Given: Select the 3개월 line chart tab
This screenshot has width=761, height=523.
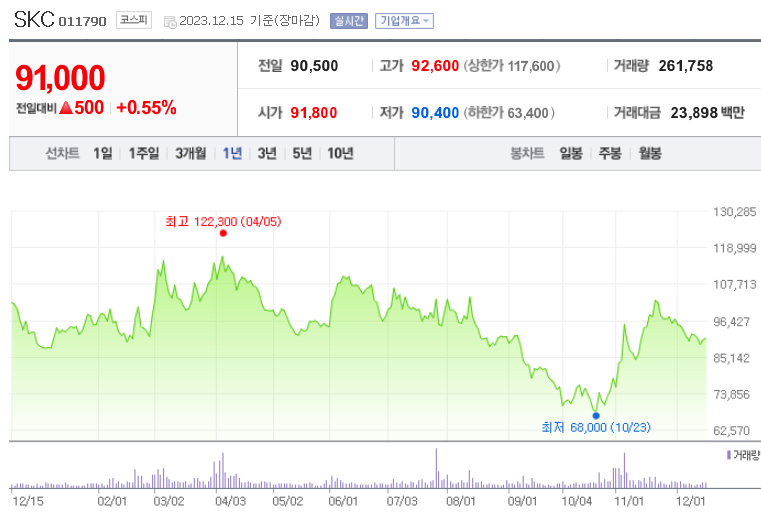Looking at the screenshot, I should 191,153.
